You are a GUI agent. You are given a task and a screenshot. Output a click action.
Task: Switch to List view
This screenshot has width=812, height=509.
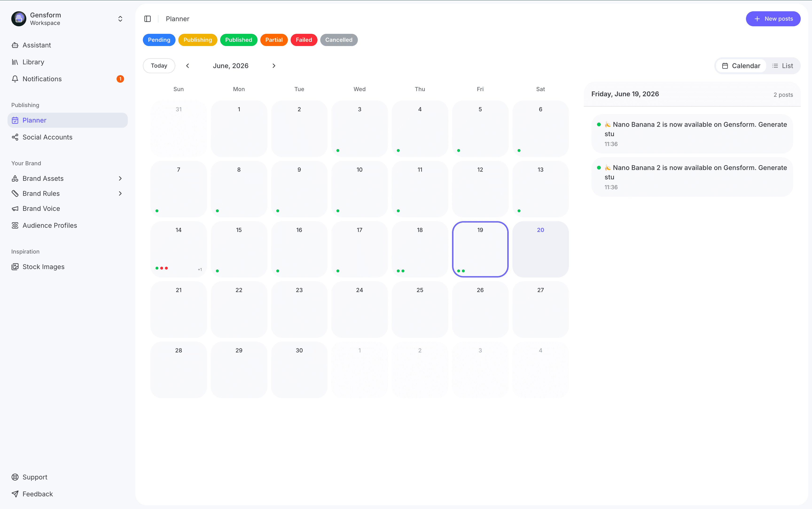pos(782,66)
